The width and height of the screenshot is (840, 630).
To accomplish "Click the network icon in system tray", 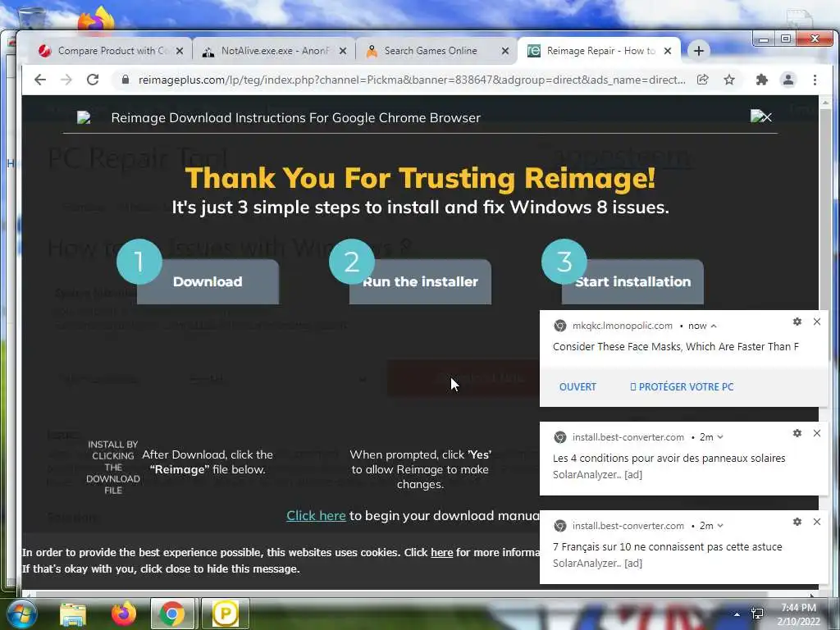I will point(757,614).
